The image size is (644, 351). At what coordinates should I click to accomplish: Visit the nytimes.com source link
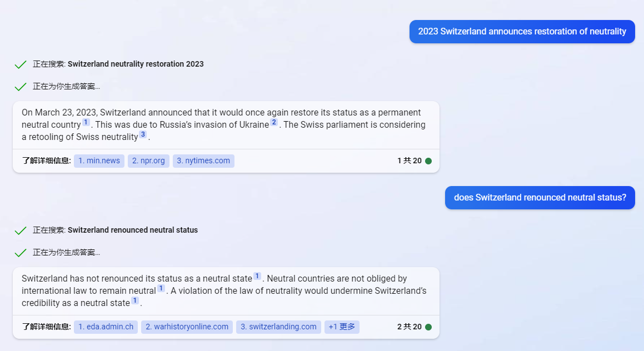tap(203, 161)
